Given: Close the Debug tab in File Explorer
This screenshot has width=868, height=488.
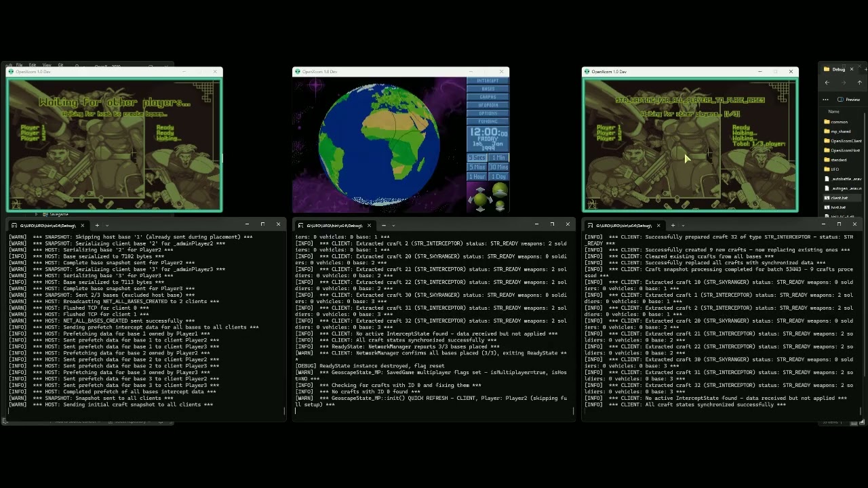Looking at the screenshot, I should (x=852, y=69).
